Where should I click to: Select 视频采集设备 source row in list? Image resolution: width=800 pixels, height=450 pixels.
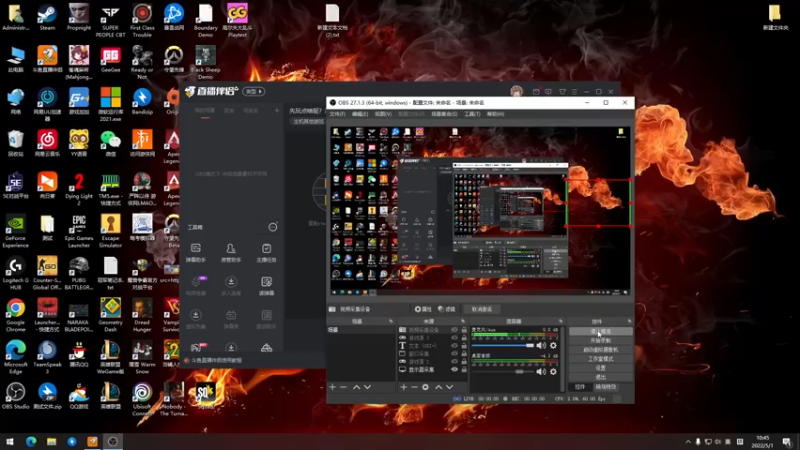pyautogui.click(x=432, y=330)
